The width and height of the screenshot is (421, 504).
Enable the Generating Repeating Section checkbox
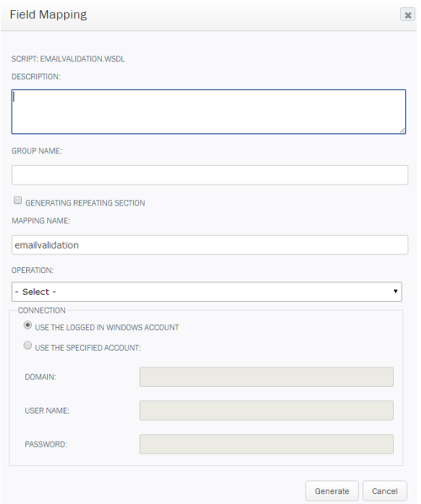pyautogui.click(x=18, y=201)
